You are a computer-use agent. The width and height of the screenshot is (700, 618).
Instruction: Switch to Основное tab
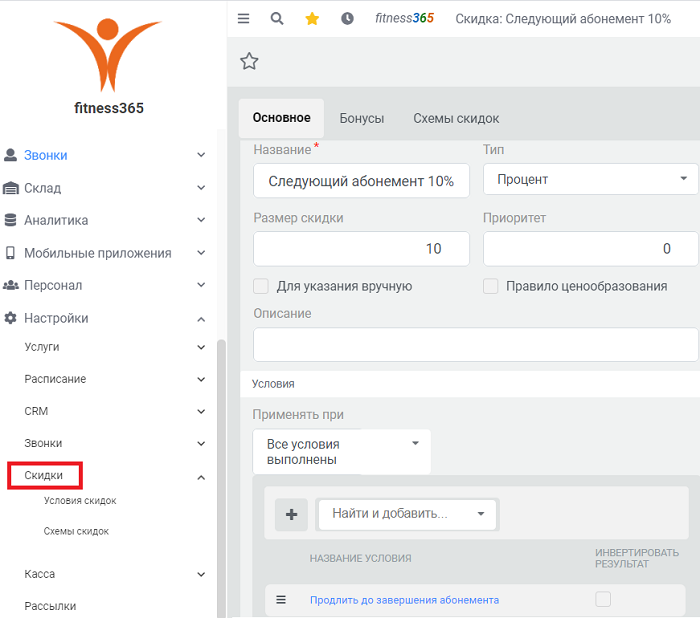tap(281, 118)
